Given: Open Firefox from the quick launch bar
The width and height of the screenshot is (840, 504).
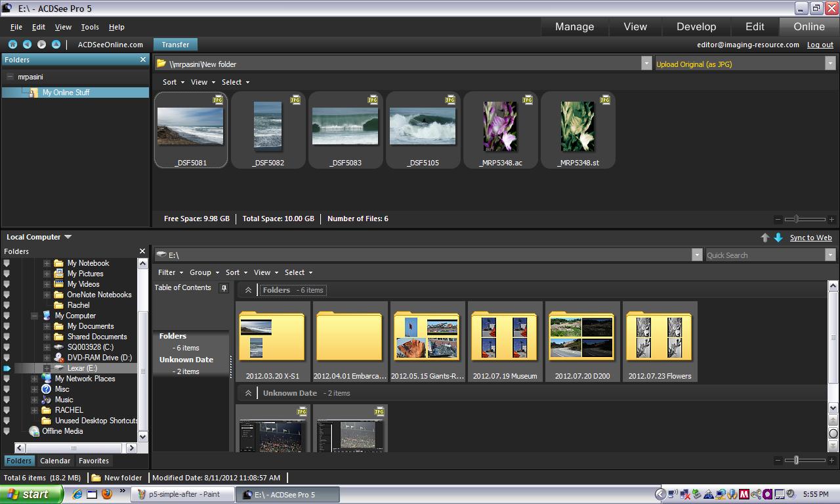Looking at the screenshot, I should point(107,494).
